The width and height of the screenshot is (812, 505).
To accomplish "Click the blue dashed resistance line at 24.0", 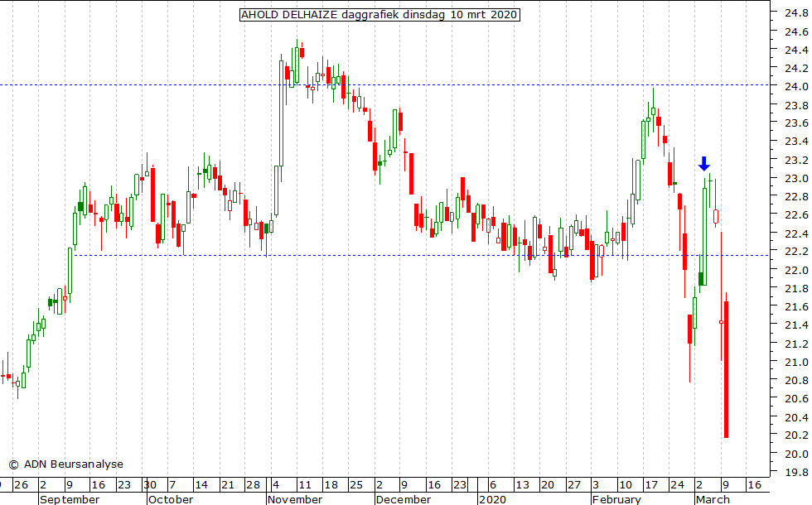I will (384, 84).
